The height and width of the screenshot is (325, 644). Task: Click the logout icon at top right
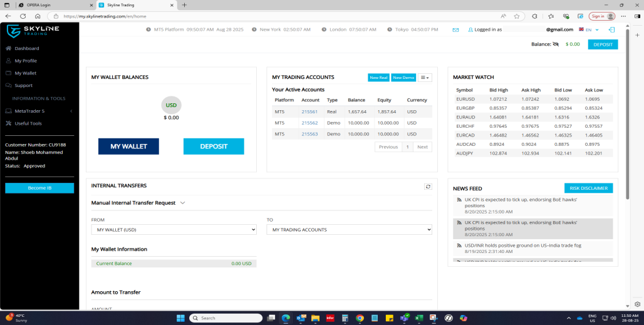point(611,29)
